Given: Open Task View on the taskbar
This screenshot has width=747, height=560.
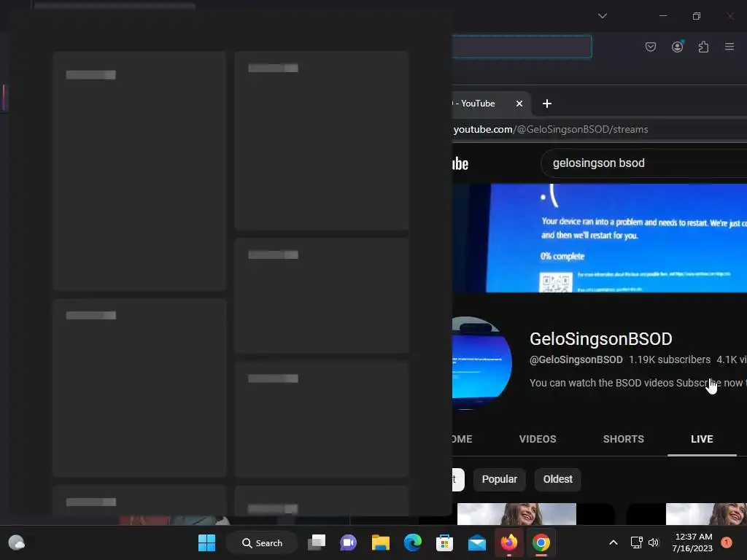Looking at the screenshot, I should 317,542.
